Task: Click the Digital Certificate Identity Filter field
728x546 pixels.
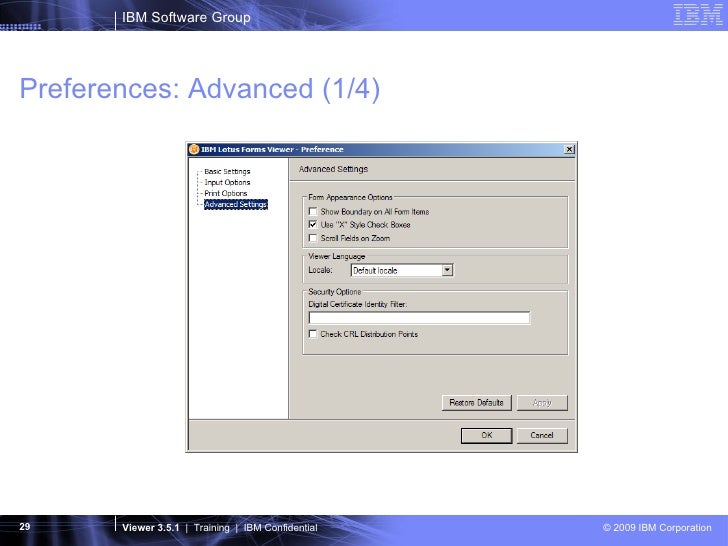Action: point(419,318)
